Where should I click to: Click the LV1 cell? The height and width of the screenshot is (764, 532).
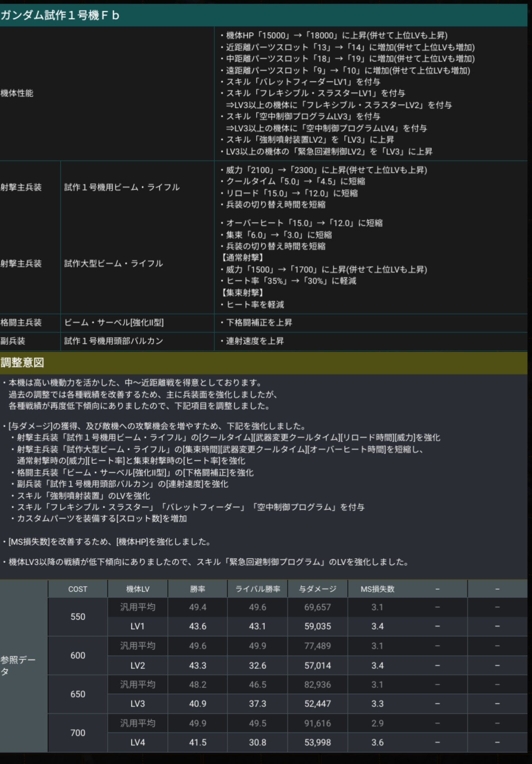click(x=138, y=626)
